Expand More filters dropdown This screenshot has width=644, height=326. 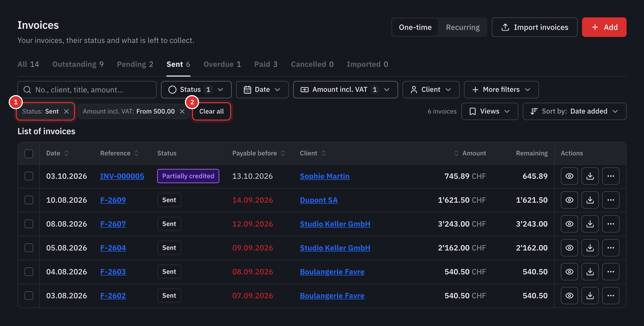pos(501,90)
